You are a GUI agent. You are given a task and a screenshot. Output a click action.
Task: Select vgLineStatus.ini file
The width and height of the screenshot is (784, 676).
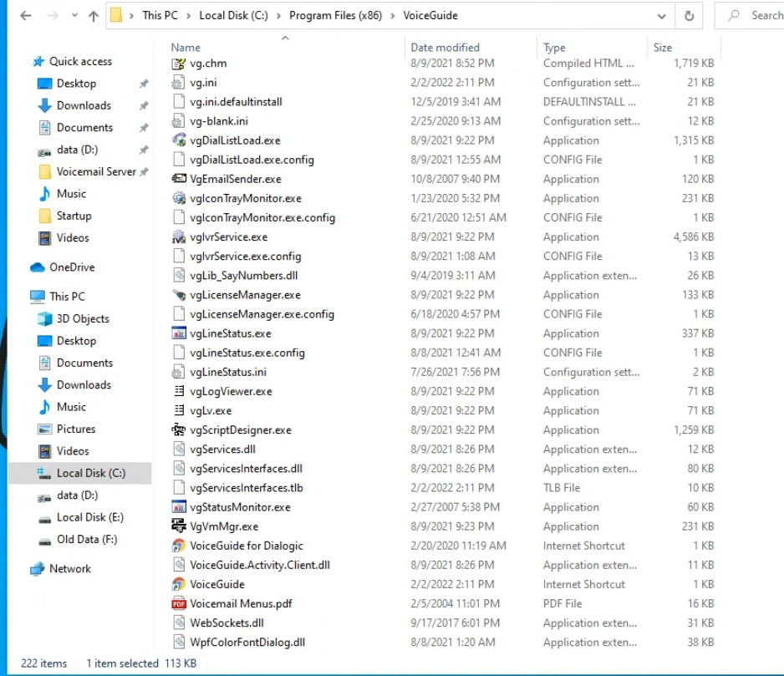pos(228,372)
